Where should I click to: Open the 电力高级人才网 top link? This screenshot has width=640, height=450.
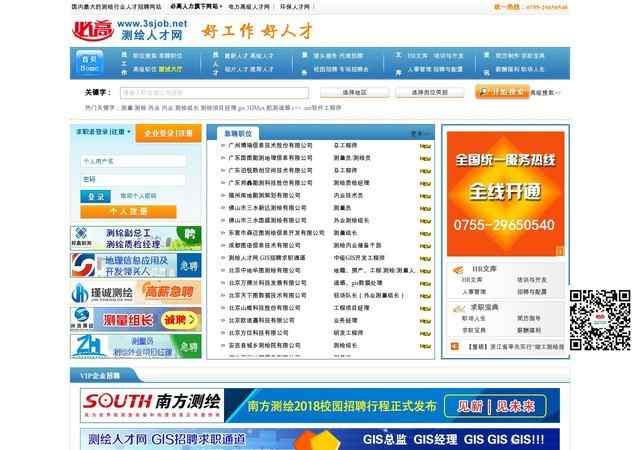click(249, 7)
